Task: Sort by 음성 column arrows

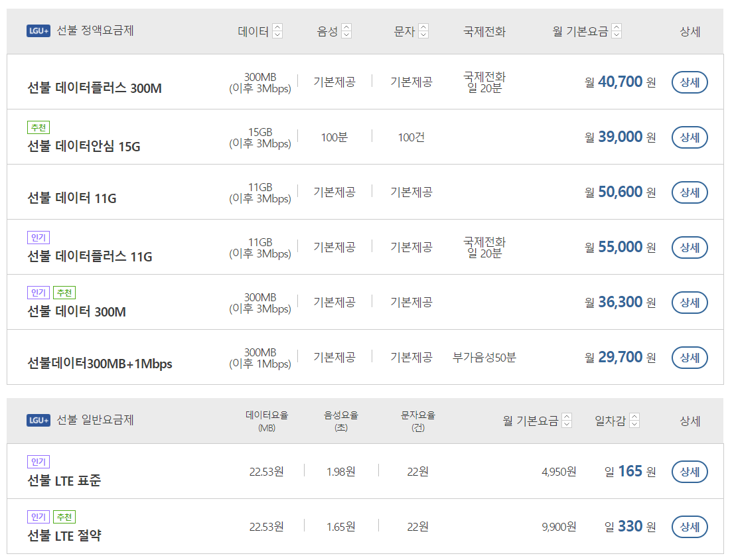Action: [346, 31]
